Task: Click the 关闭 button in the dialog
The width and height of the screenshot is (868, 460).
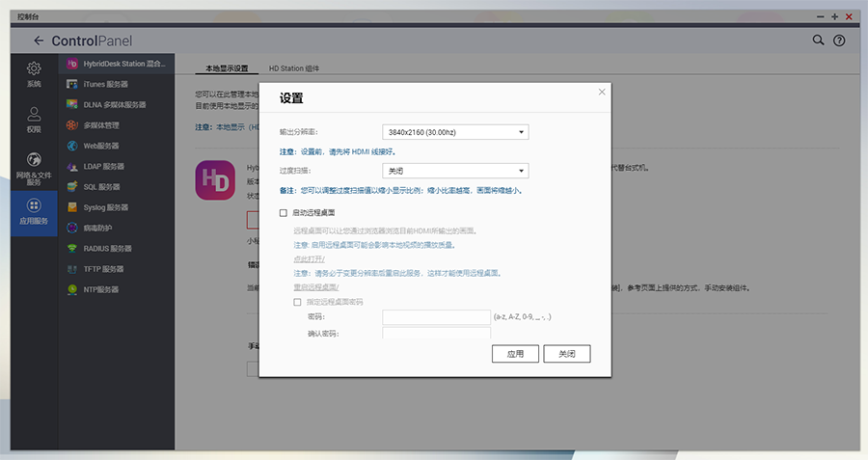Action: tap(566, 354)
